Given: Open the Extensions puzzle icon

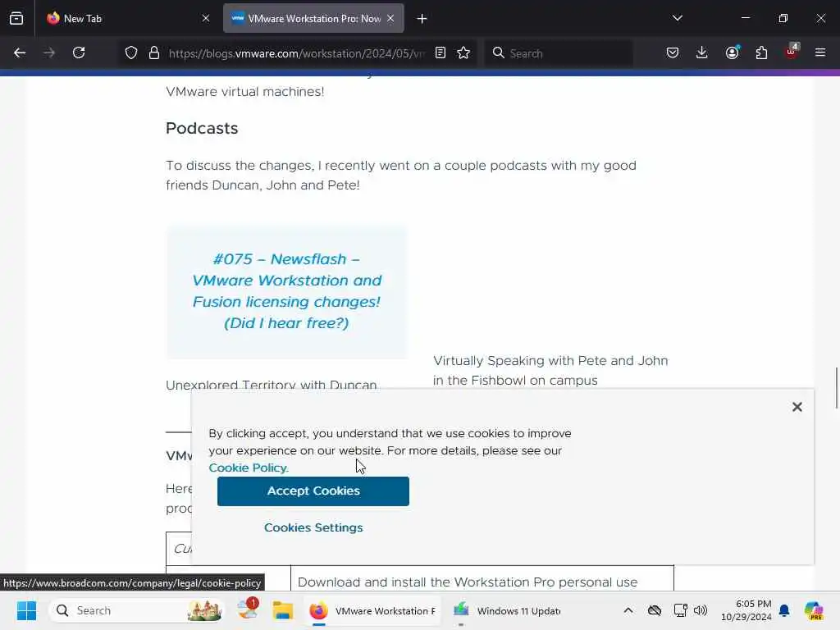Looking at the screenshot, I should pos(761,52).
